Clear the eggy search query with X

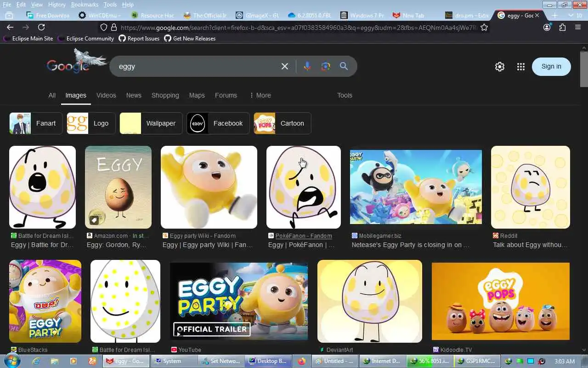[285, 66]
